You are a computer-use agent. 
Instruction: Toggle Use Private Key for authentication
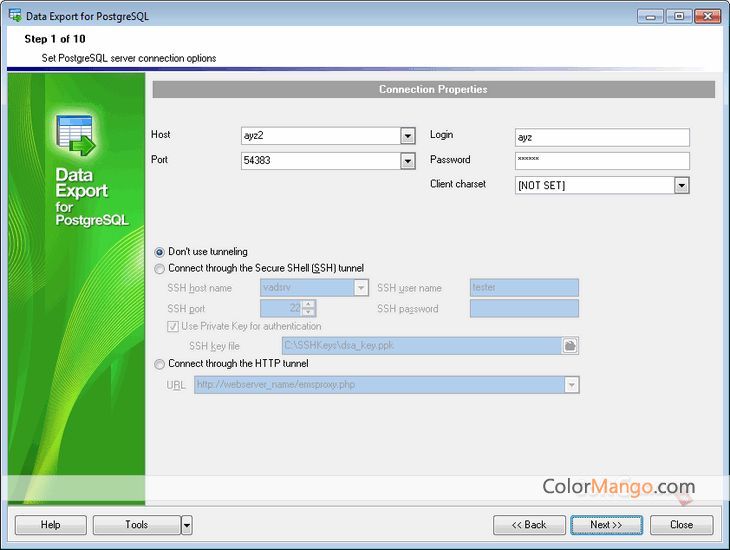pyautogui.click(x=173, y=326)
